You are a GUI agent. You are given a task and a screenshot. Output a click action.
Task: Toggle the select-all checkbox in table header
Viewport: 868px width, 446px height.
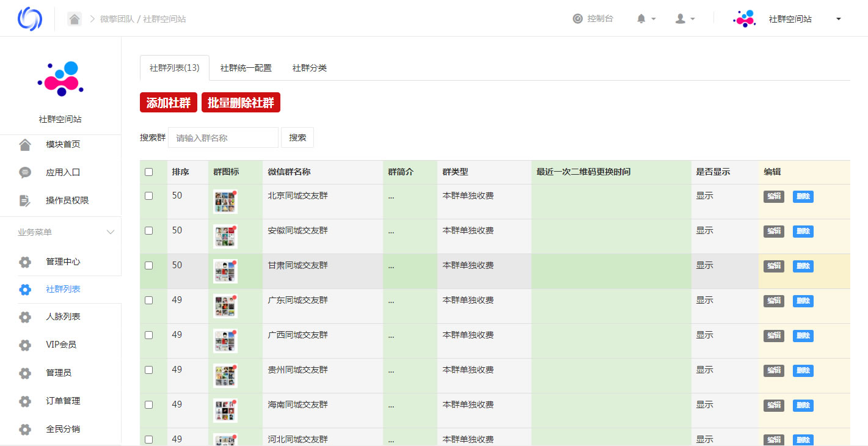coord(148,172)
